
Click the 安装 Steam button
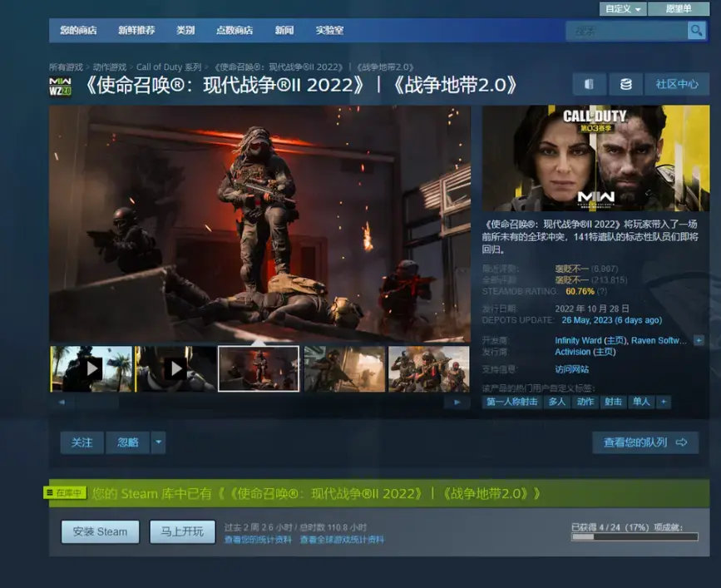[101, 532]
